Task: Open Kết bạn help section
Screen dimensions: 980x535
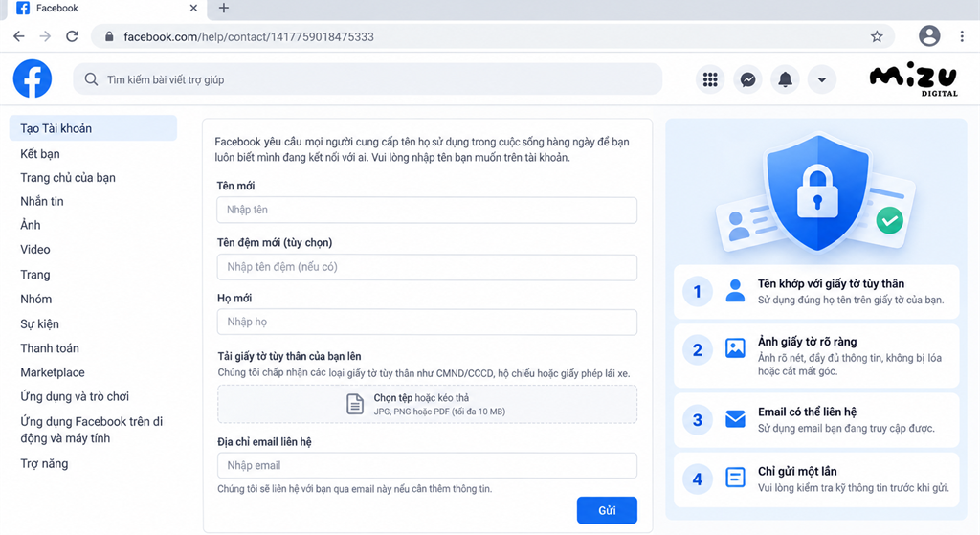Action: tap(40, 154)
